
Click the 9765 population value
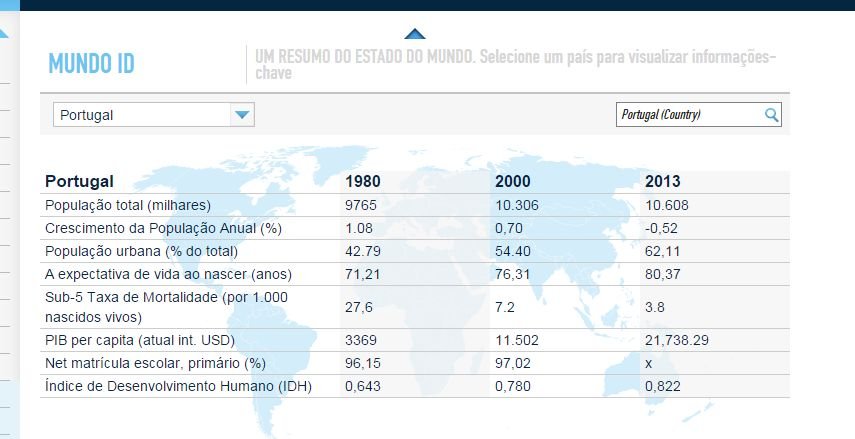click(360, 205)
